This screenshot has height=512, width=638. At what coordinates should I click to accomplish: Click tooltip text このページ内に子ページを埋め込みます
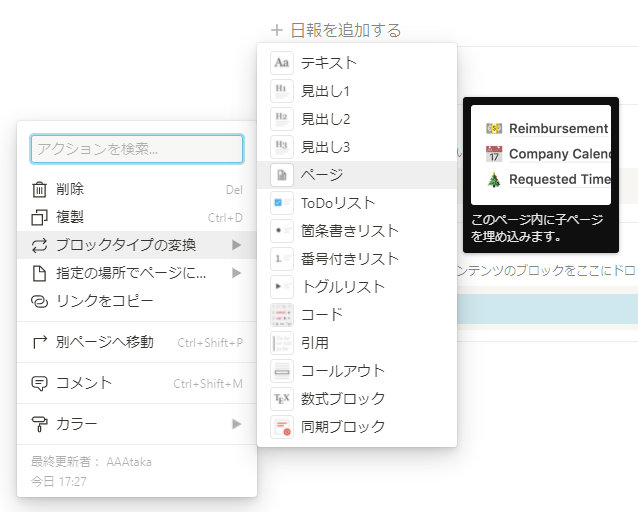pos(537,228)
